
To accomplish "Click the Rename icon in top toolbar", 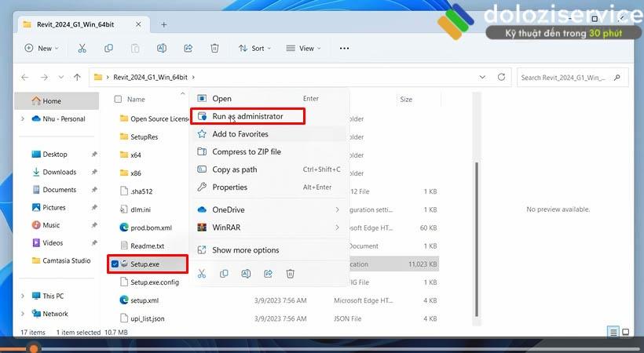I will 162,48.
